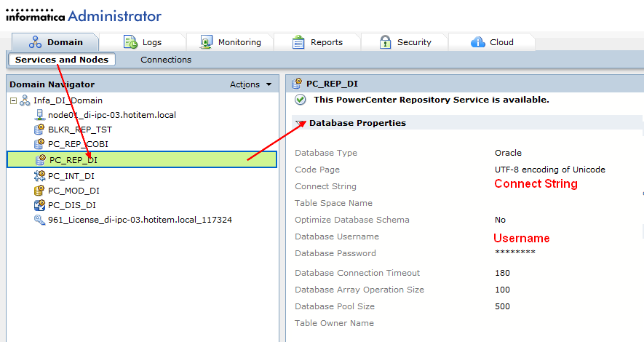Screen dimensions: 644x342
Task: Click the PC_REP_COBI service icon
Action: coord(40,144)
